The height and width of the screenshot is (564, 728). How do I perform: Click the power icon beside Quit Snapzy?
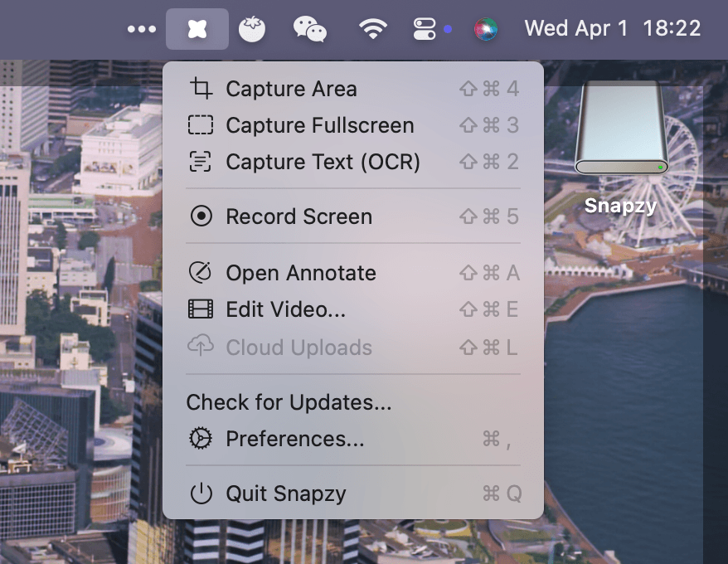tap(201, 494)
